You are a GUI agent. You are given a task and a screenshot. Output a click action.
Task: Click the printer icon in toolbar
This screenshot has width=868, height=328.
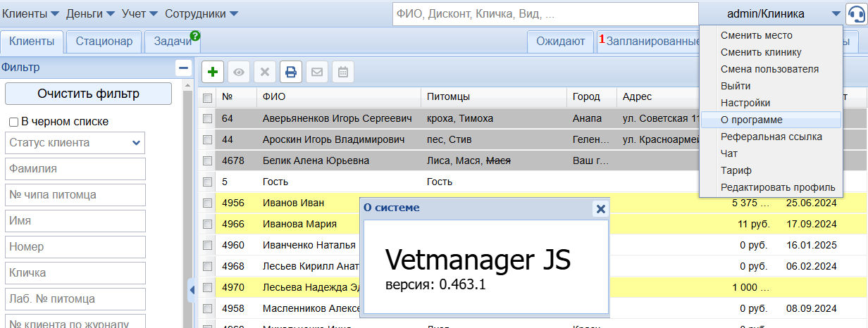[291, 72]
